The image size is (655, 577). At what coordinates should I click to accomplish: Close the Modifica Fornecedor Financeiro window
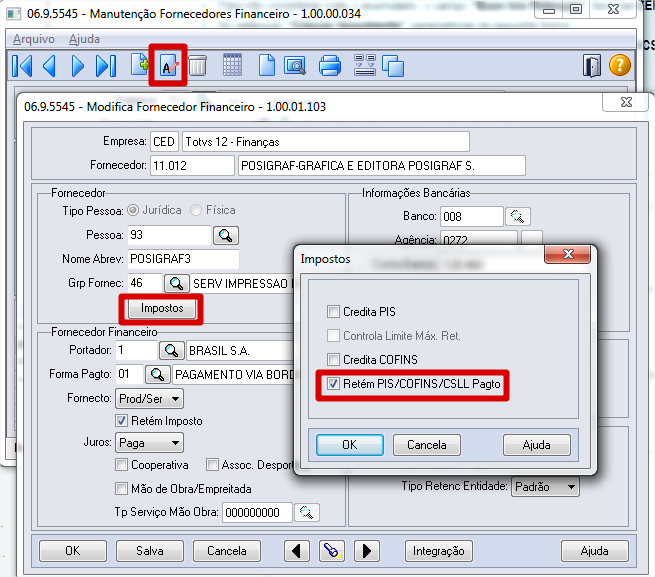(x=626, y=102)
